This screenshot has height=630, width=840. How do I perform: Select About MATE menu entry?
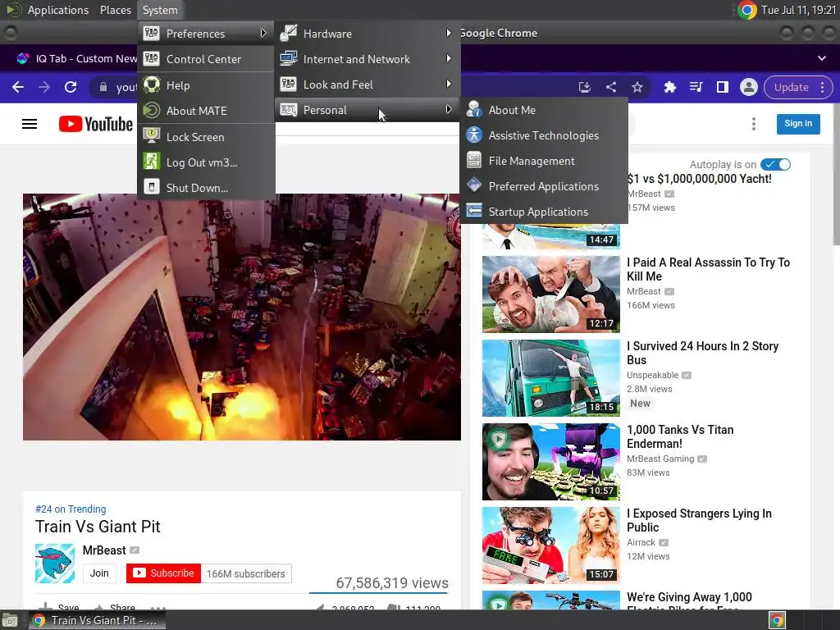click(x=206, y=111)
